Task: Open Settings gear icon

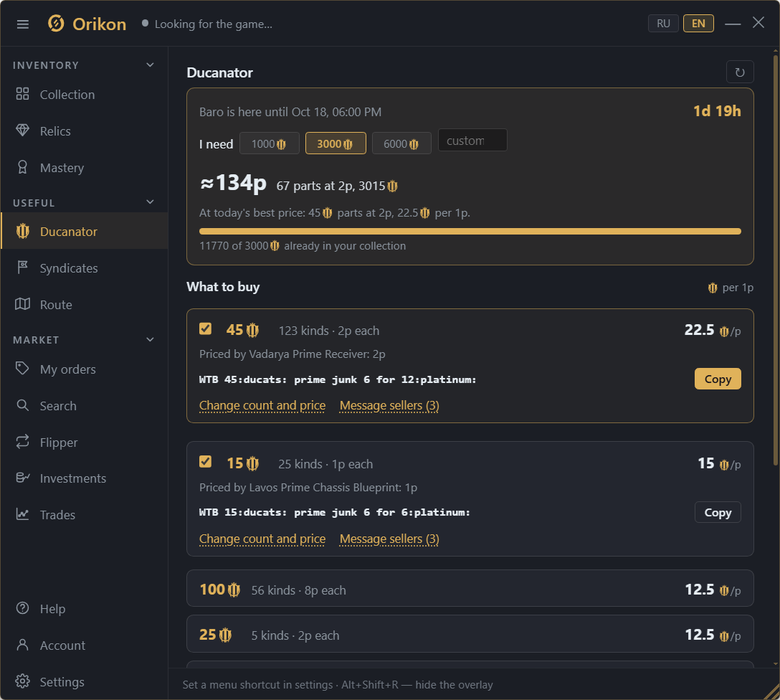Action: (22, 681)
